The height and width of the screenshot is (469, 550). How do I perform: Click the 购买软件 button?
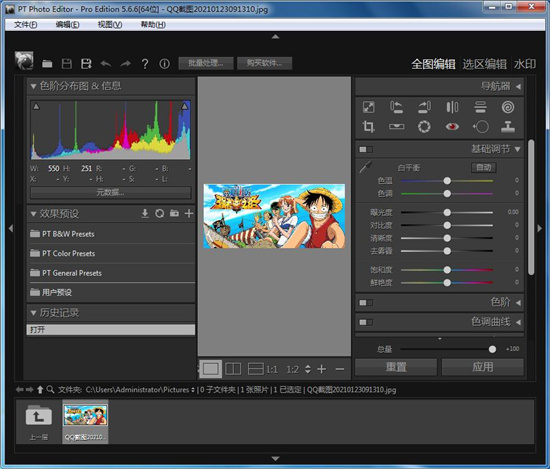click(264, 63)
